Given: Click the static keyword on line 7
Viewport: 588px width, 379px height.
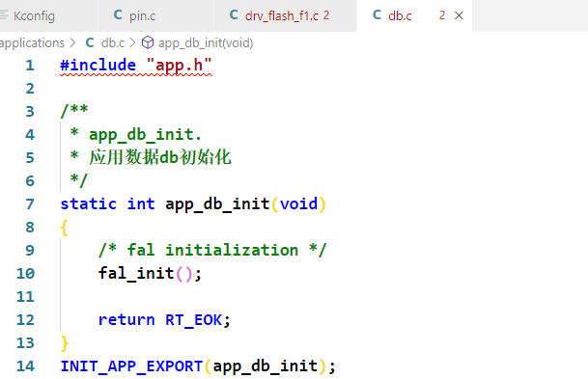Looking at the screenshot, I should point(89,204).
